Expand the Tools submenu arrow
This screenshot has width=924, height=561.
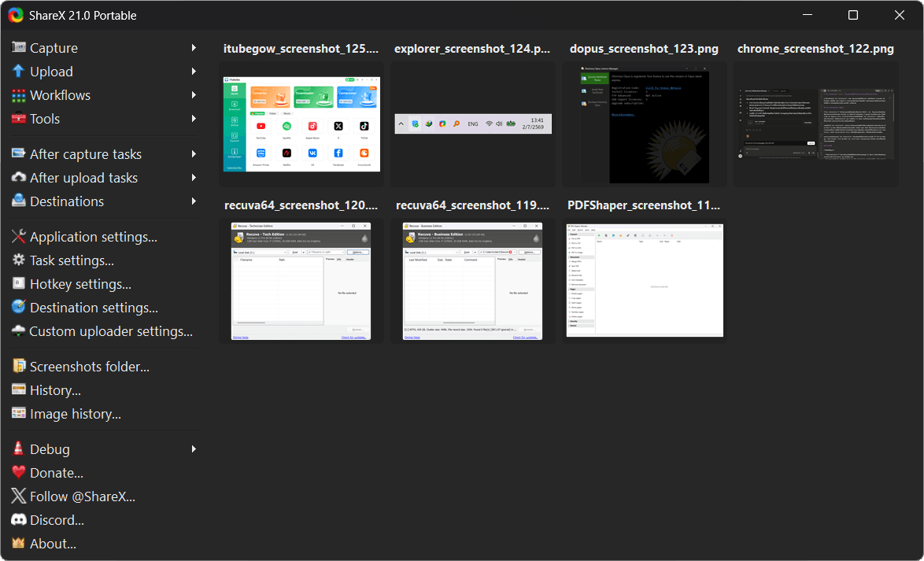click(194, 119)
